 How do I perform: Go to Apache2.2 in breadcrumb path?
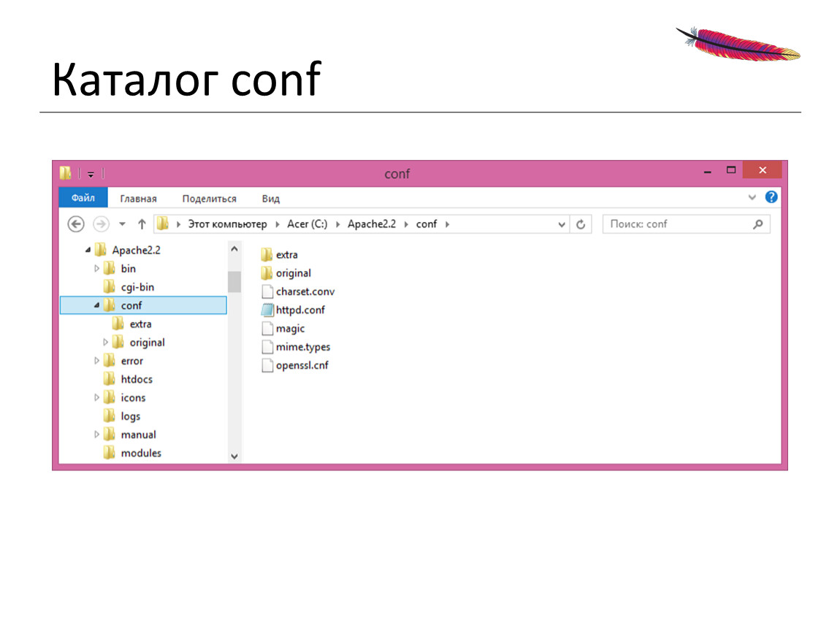[371, 224]
